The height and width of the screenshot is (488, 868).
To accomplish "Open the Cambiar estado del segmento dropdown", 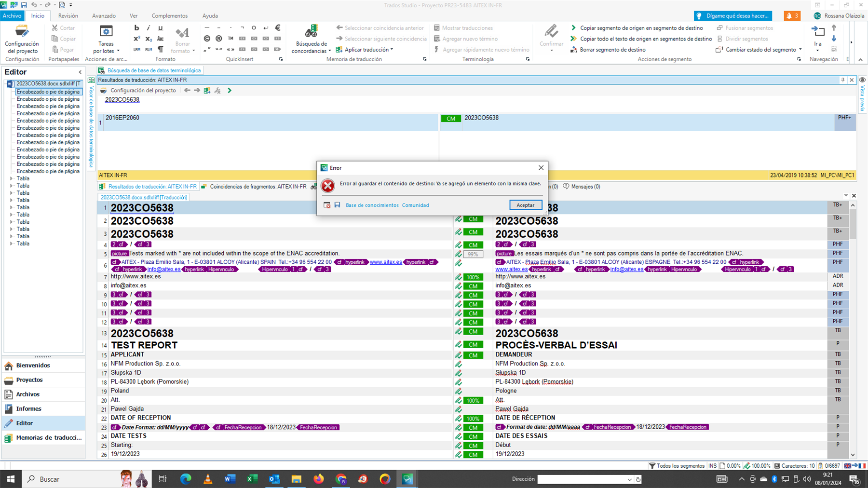I will click(x=759, y=49).
